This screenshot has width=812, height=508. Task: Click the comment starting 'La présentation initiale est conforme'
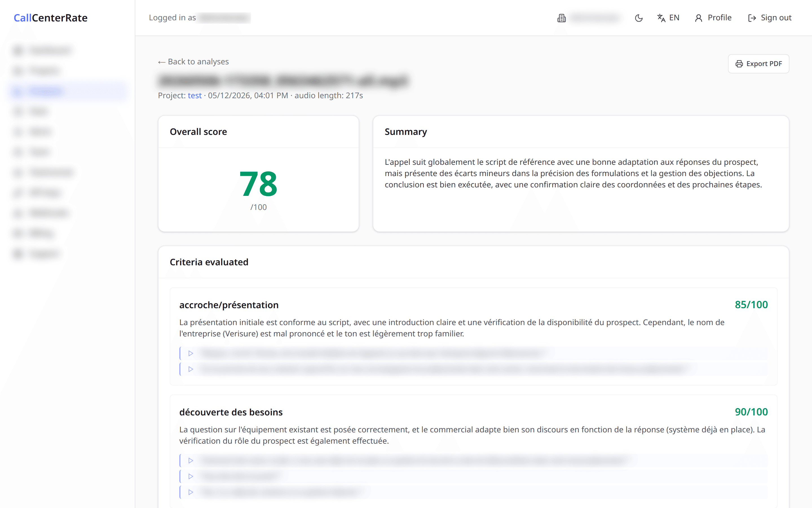tap(452, 328)
